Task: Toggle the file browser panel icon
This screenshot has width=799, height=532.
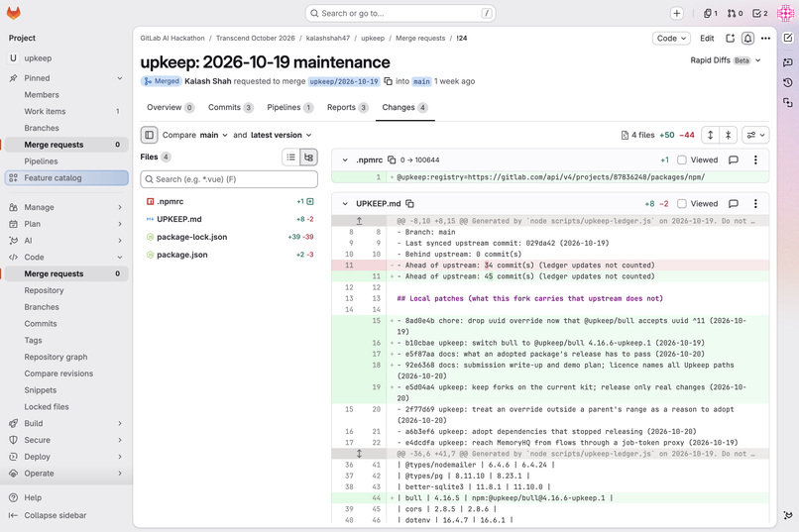Action: pos(149,135)
